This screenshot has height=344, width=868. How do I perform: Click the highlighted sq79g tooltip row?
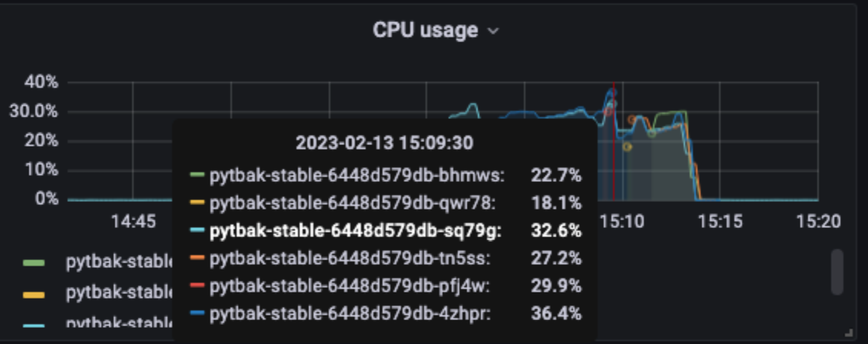[x=386, y=230]
